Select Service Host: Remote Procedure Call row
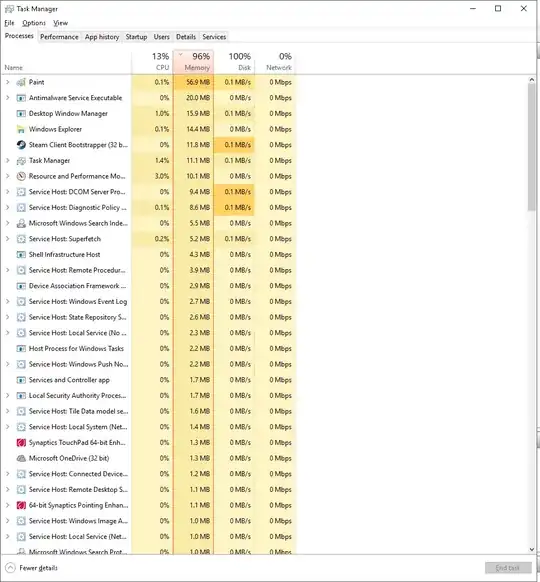540x582 pixels. pos(148,270)
